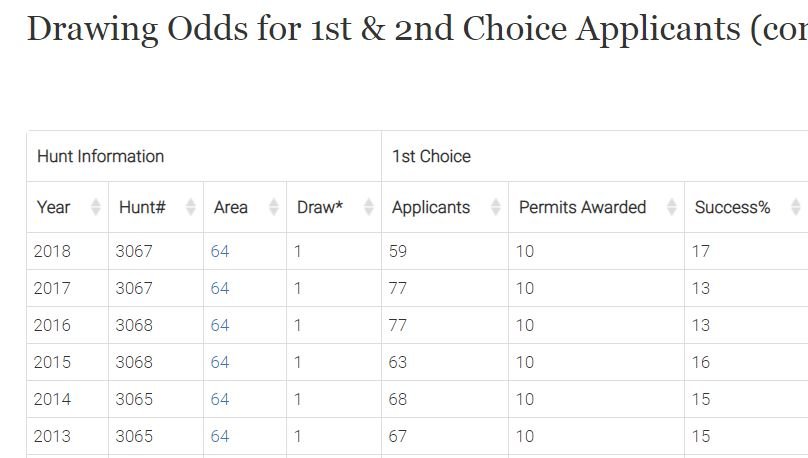Open Area 64 link in 2017 row
Viewport: 808px width, 458px height.
(x=220, y=288)
